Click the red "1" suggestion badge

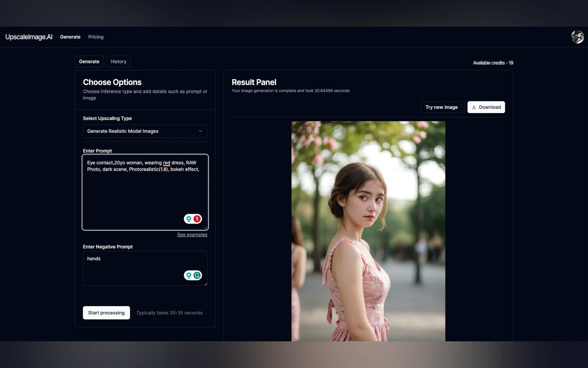197,219
